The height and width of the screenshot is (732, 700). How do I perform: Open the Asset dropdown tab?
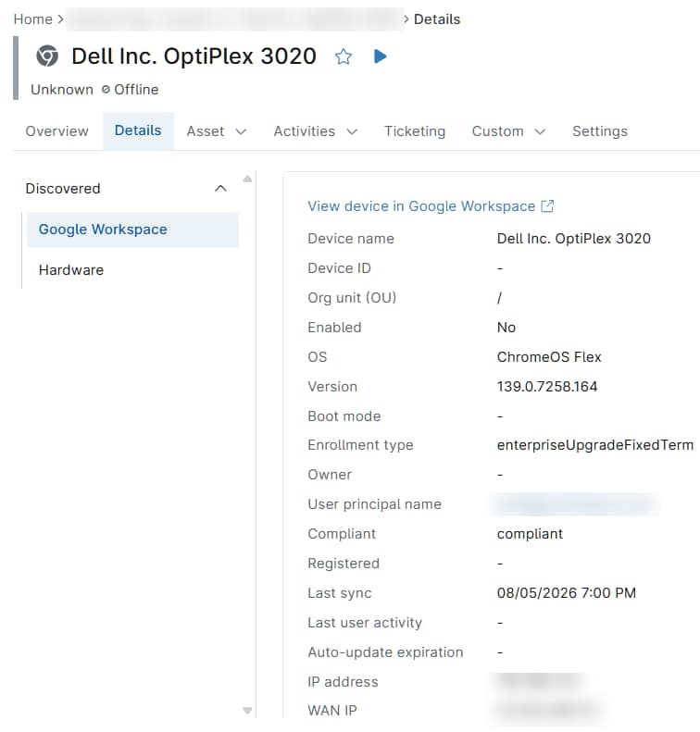(x=217, y=131)
